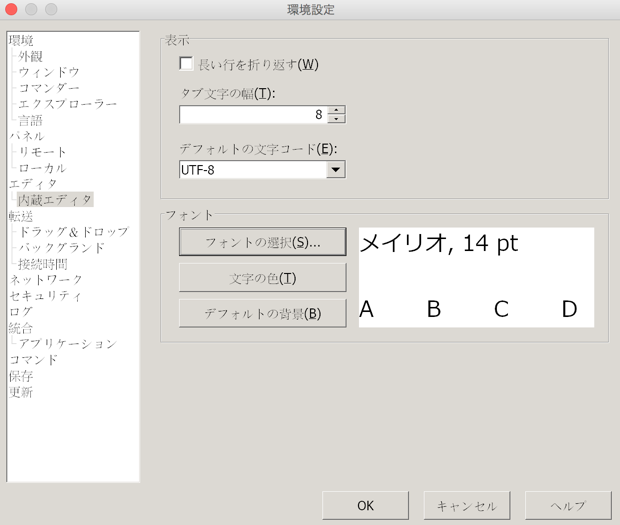This screenshot has height=525, width=620.
Task: Select 保存 in the settings tree
Action: coord(21,376)
